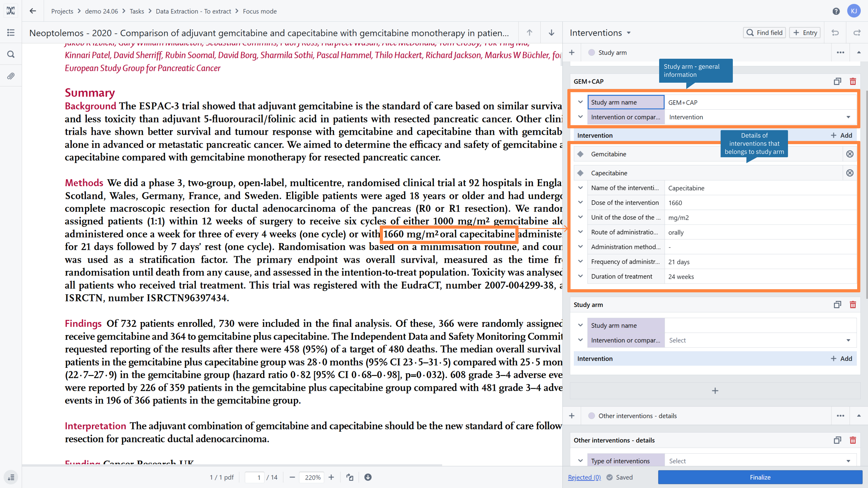Viewport: 868px width, 488px height.
Task: Expand the chevron beside GEM+CAP Study arm name
Action: (x=580, y=102)
